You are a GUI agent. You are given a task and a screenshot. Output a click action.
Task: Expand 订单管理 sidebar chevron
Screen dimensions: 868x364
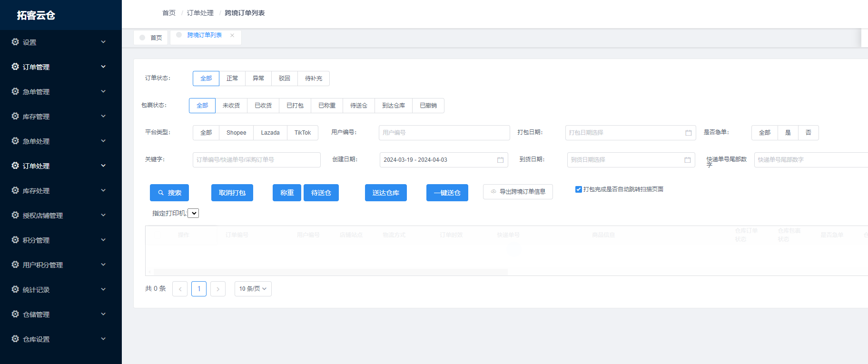click(x=103, y=67)
